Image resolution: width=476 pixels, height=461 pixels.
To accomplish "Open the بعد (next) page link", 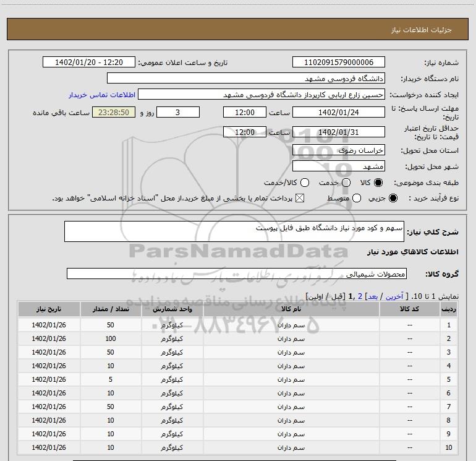I will 373,296.
